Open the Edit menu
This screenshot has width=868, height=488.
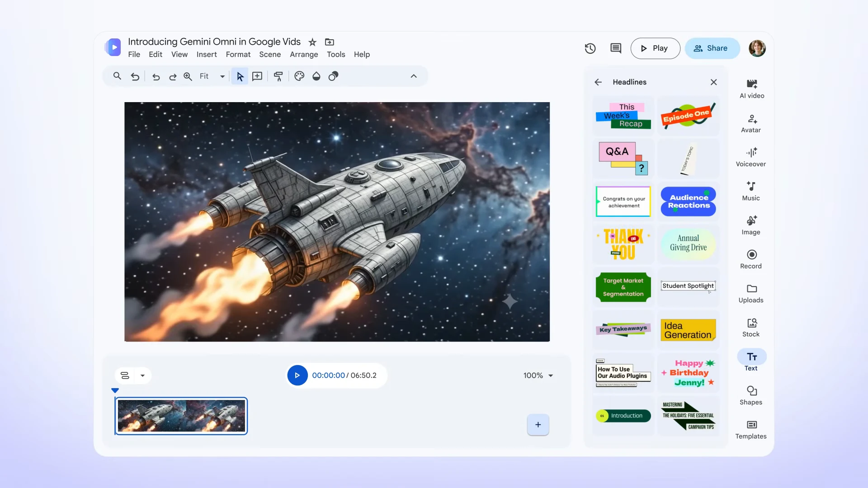[156, 54]
